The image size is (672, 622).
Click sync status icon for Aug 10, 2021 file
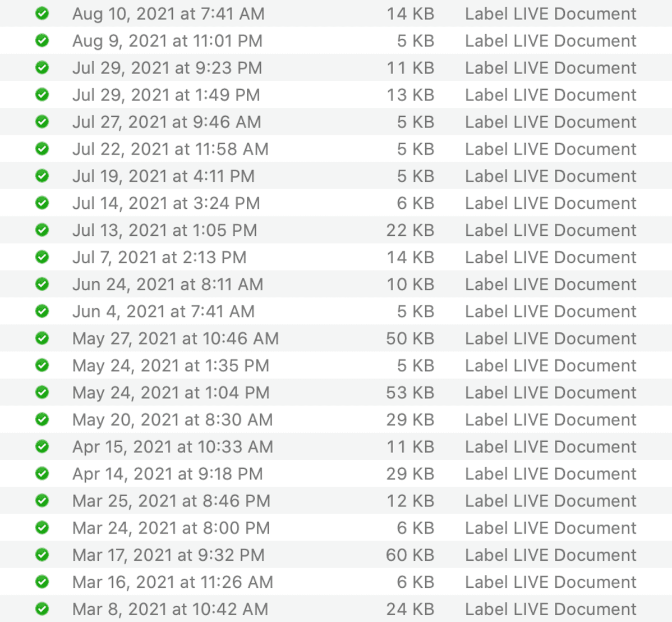coord(42,13)
